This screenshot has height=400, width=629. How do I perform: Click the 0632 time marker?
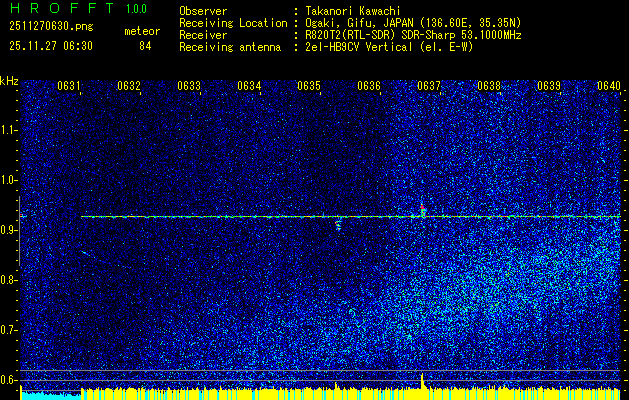click(129, 86)
